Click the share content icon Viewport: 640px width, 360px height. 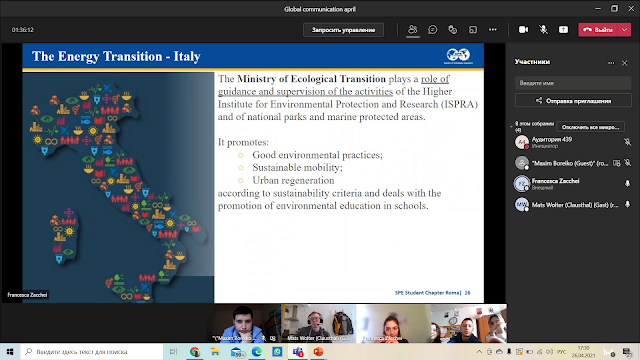point(563,29)
